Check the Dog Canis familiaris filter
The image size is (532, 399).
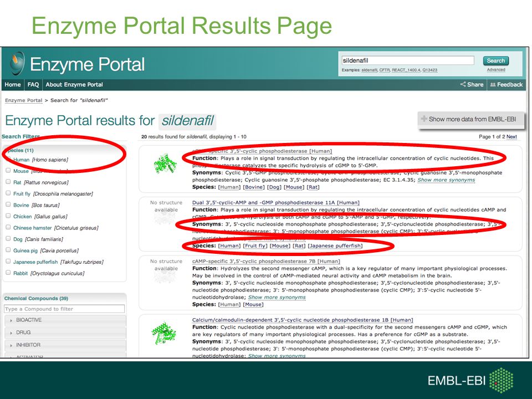click(x=8, y=238)
